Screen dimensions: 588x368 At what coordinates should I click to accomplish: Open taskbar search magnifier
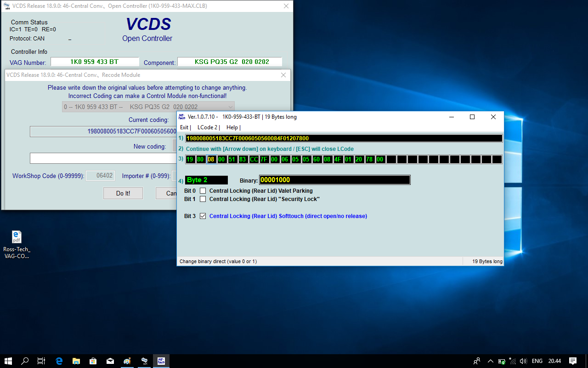click(x=25, y=361)
